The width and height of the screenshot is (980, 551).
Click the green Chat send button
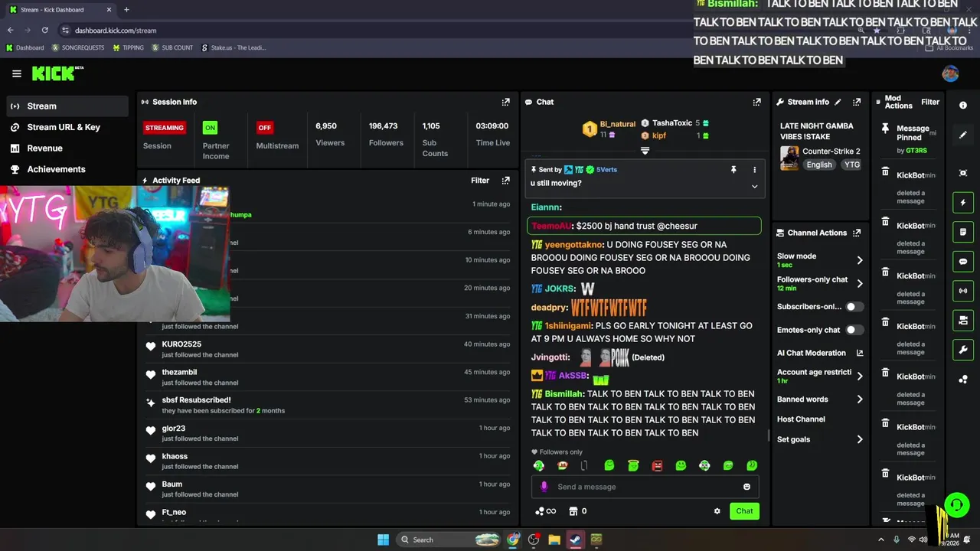tap(744, 511)
